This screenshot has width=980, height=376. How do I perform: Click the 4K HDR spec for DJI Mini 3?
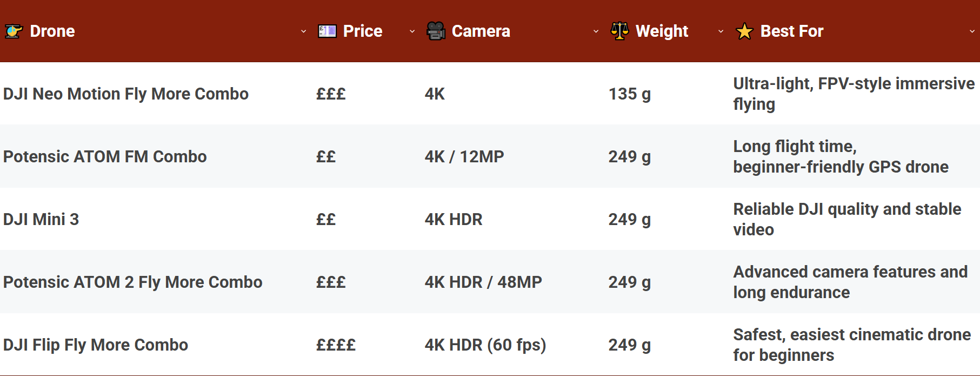[x=453, y=219]
